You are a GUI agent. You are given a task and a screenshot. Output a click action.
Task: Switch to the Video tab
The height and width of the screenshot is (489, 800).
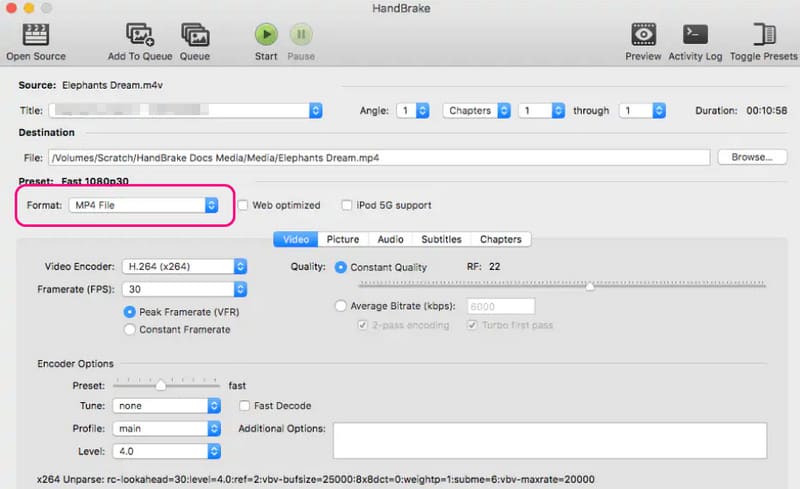[296, 239]
